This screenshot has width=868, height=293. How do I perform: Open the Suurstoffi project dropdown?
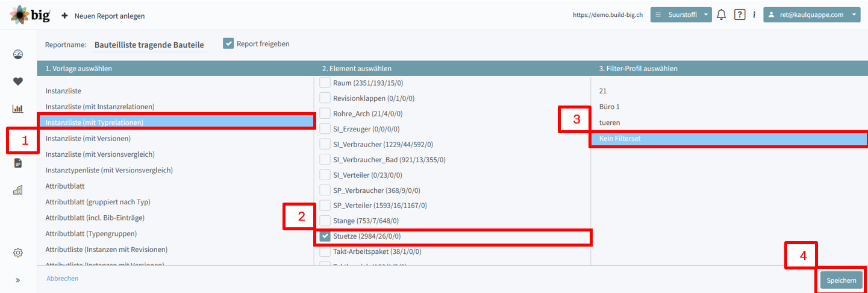(x=681, y=14)
